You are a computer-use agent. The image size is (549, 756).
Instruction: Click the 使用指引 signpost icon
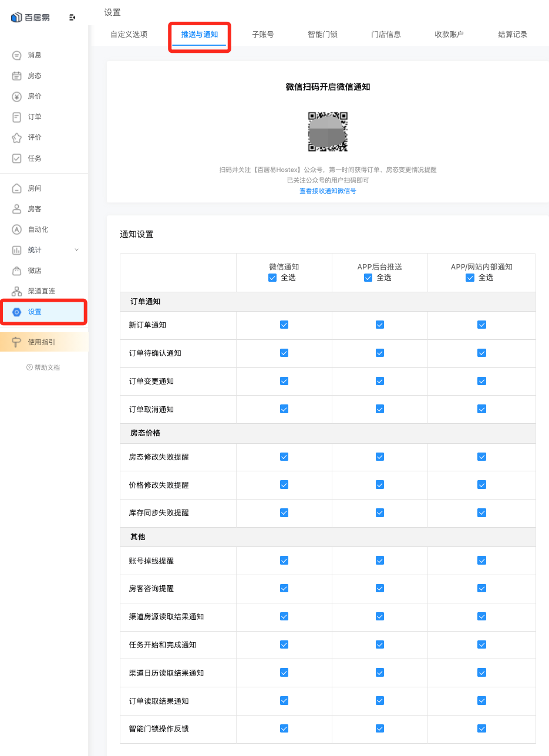(x=17, y=342)
